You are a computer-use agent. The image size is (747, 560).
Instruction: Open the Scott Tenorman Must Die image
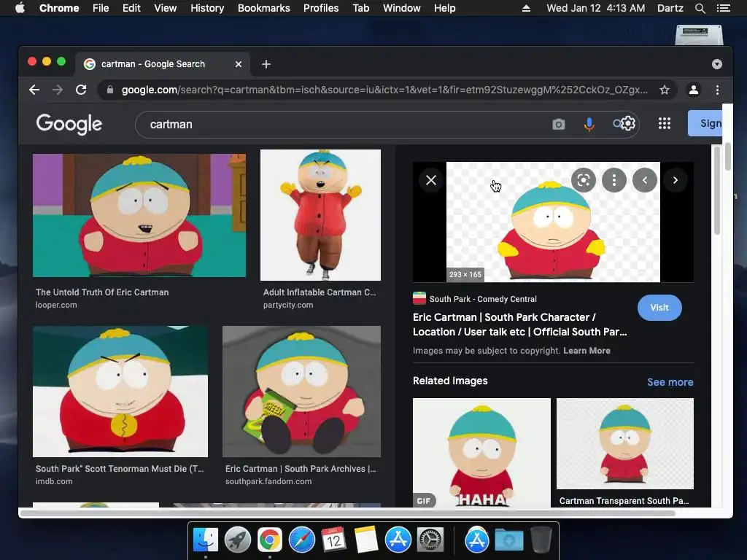[x=120, y=392]
